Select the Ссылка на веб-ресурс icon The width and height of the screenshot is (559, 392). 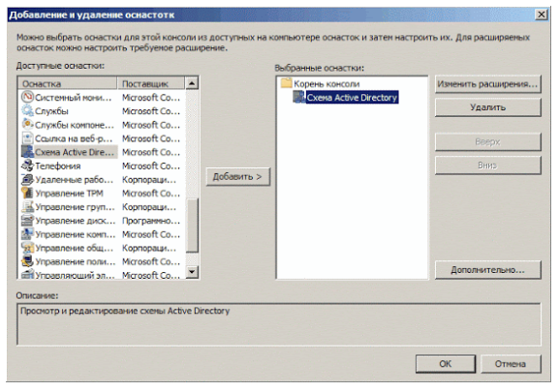coord(27,138)
